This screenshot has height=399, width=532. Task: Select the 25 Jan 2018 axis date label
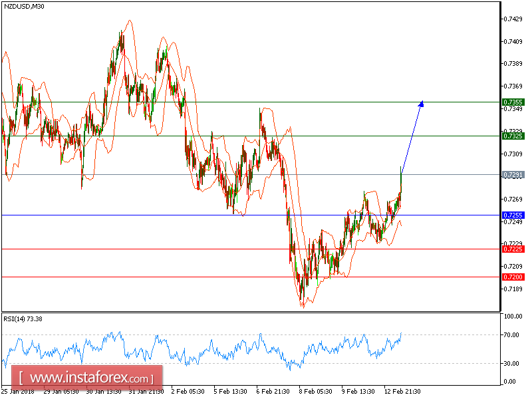click(21, 392)
